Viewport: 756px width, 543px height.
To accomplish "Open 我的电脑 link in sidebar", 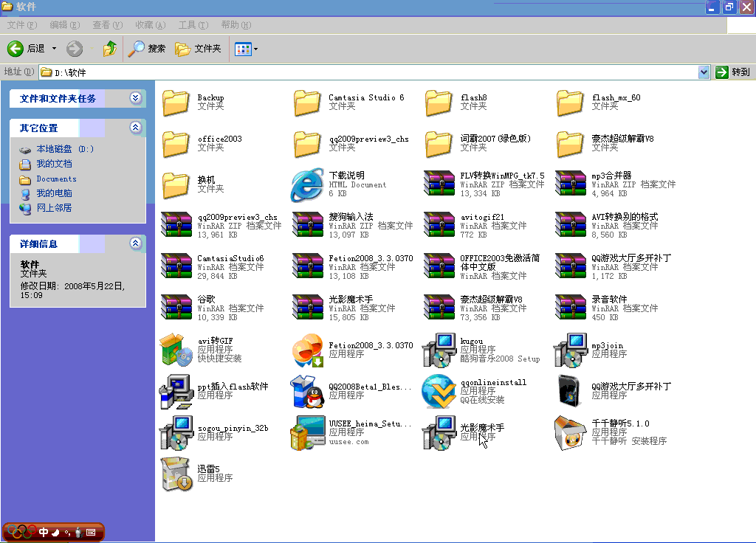I will tap(55, 193).
